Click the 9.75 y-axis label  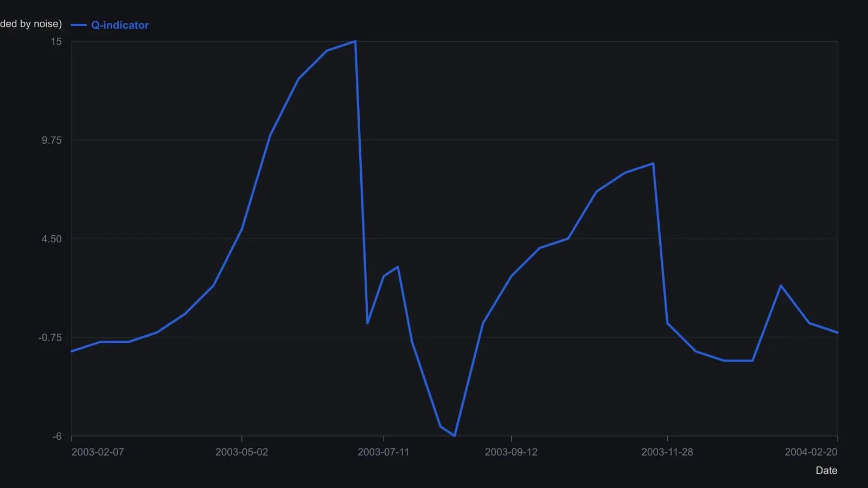[52, 140]
